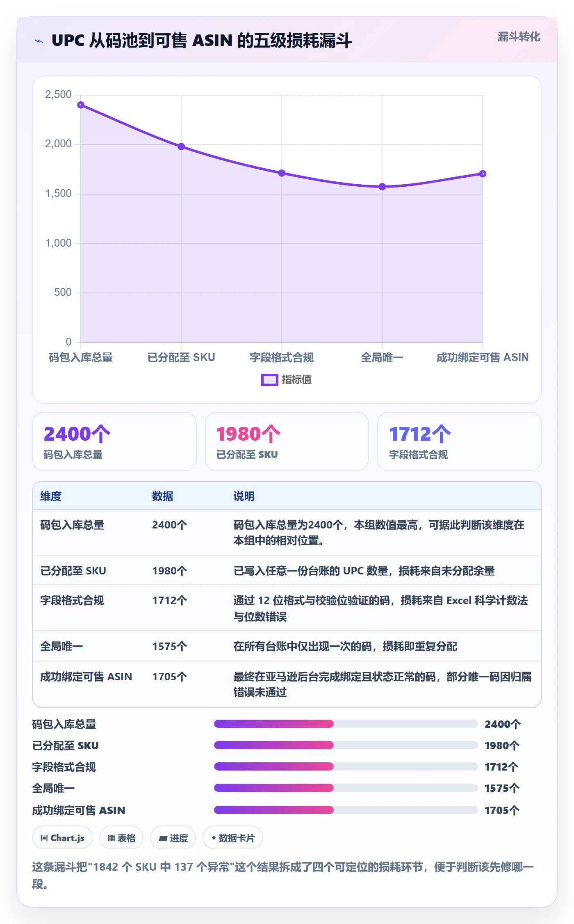Screen dimensions: 574x924
Task: Toggle the 指标值 legend color box
Action: 269,380
